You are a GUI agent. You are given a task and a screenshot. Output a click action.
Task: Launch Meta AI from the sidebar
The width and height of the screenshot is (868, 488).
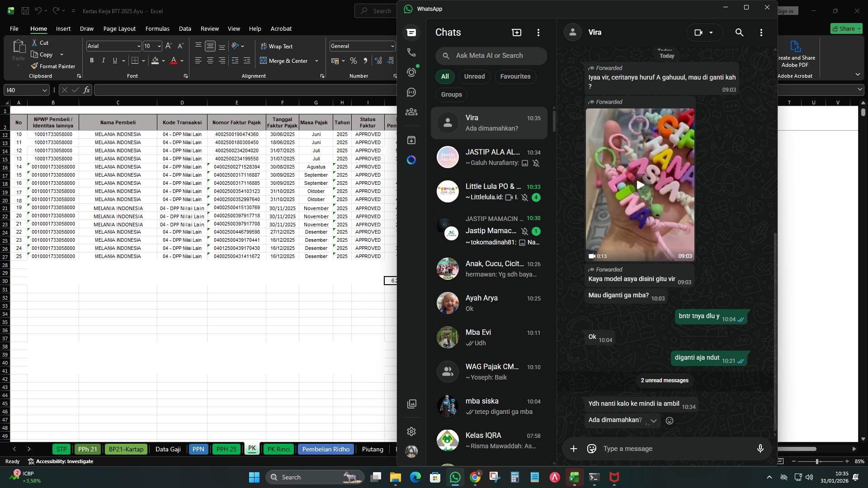tap(411, 160)
